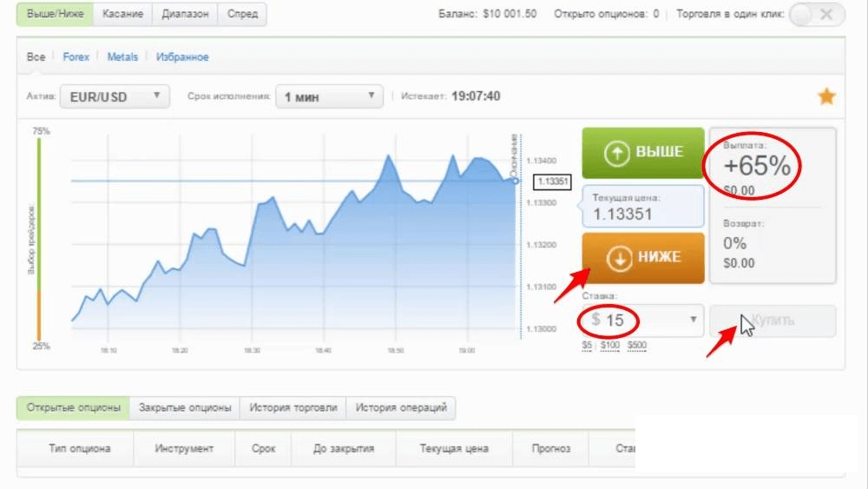Open the EUR/USD asset dropdown
868x489 pixels.
[115, 96]
